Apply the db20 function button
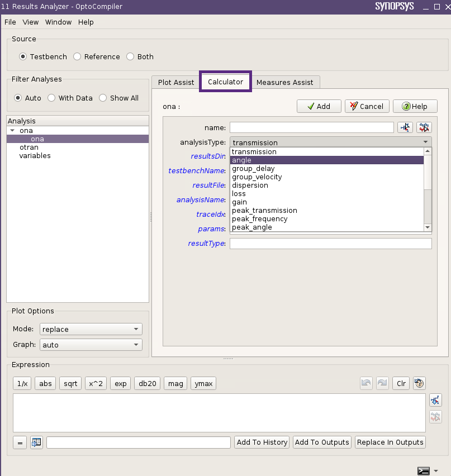The width and height of the screenshot is (451, 476). point(148,383)
